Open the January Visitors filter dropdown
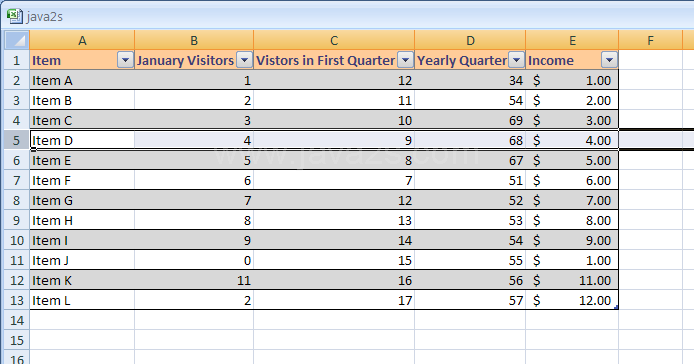 (244, 60)
